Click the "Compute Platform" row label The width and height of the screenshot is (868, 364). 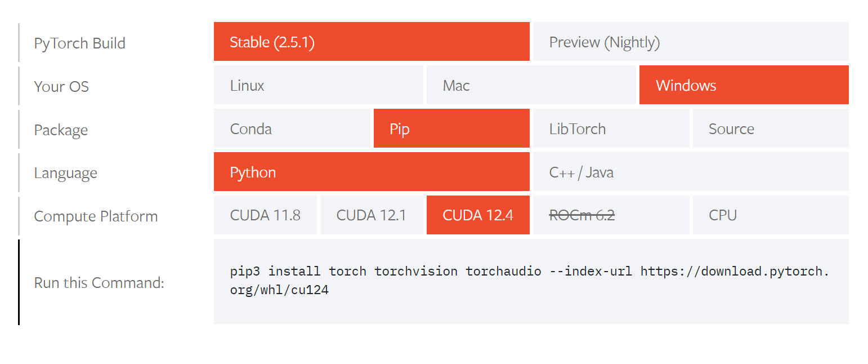[96, 216]
